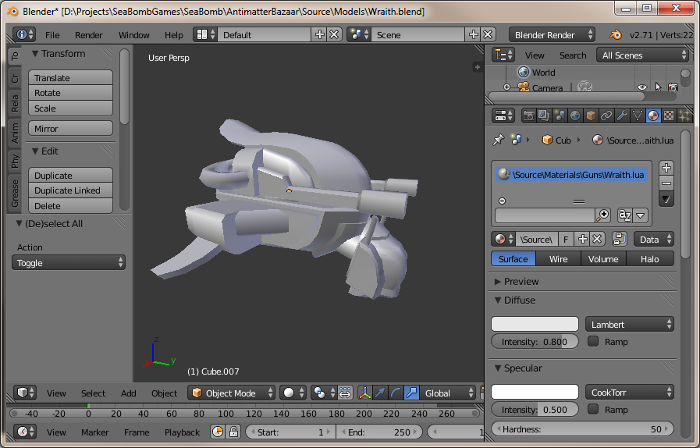
Task: Select the rotate manipulator arc icon
Action: (396, 393)
